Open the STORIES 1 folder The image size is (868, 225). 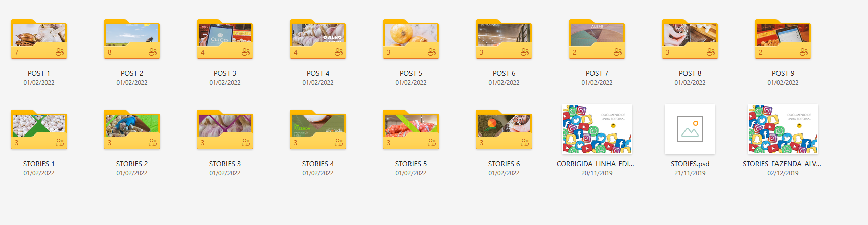click(39, 129)
